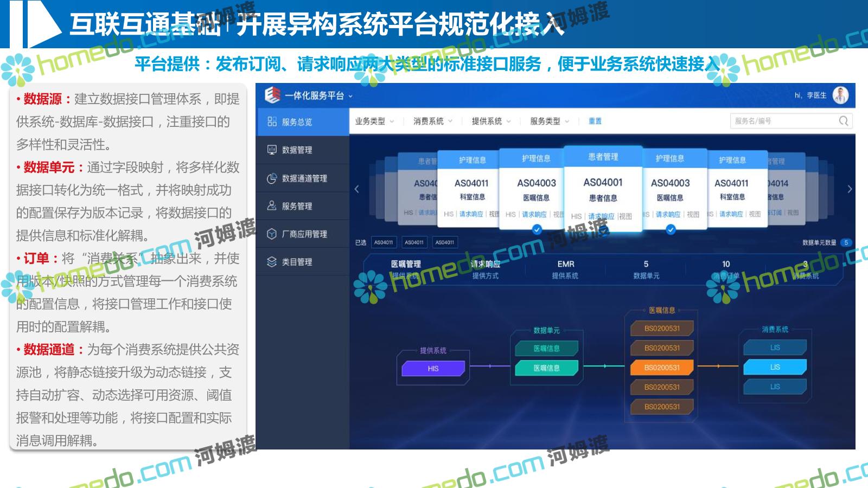Image resolution: width=868 pixels, height=488 pixels.
Task: Select the highlighted bright-teal 医嘱信息 data unit
Action: pos(546,368)
